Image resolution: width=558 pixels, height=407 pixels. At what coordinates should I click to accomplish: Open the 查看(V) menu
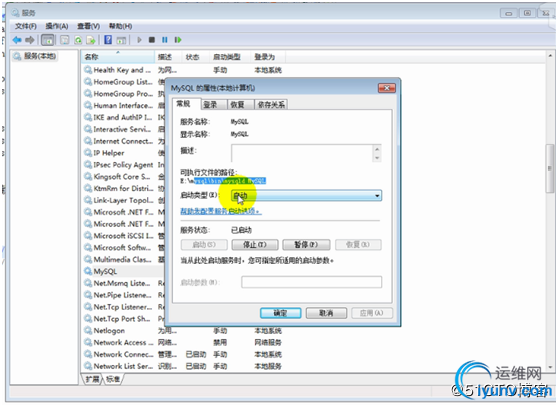click(x=89, y=26)
